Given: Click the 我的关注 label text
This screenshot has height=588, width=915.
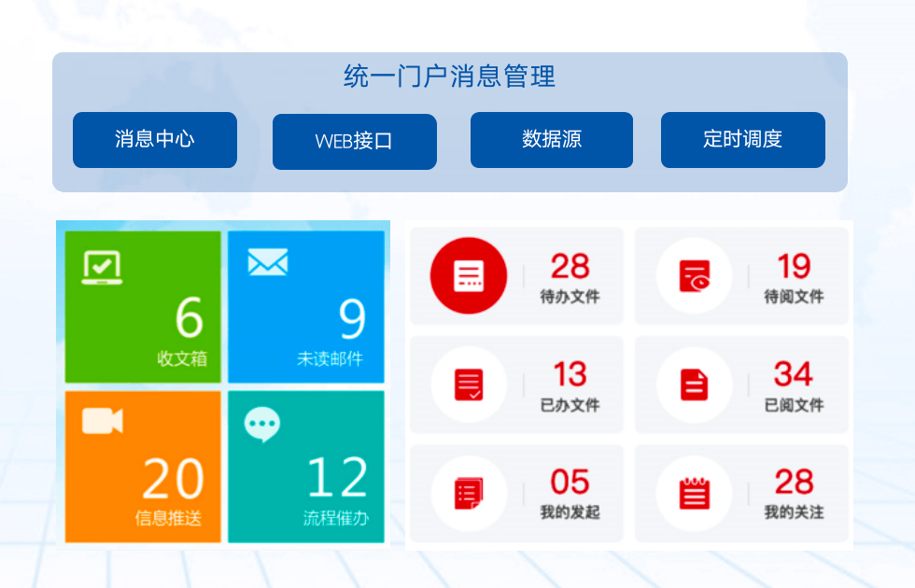Looking at the screenshot, I should pyautogui.click(x=795, y=512).
